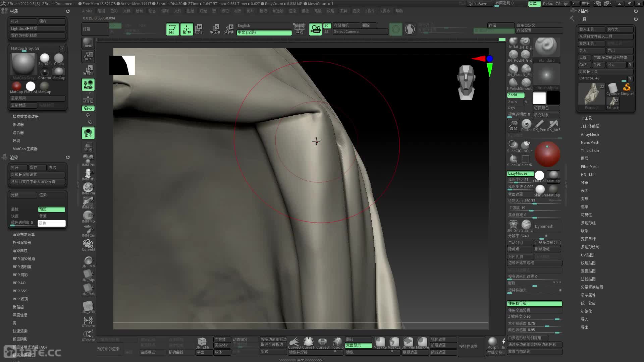The image size is (644, 362).
Task: Enable Edit mode button
Action: [172, 29]
